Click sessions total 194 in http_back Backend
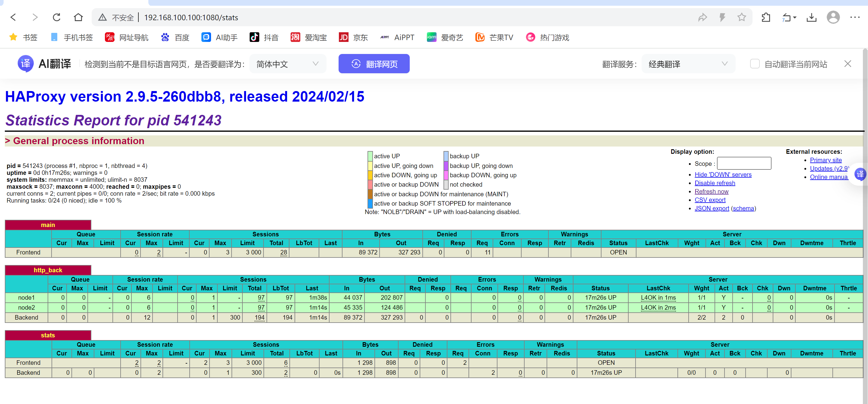The height and width of the screenshot is (404, 868). (259, 317)
